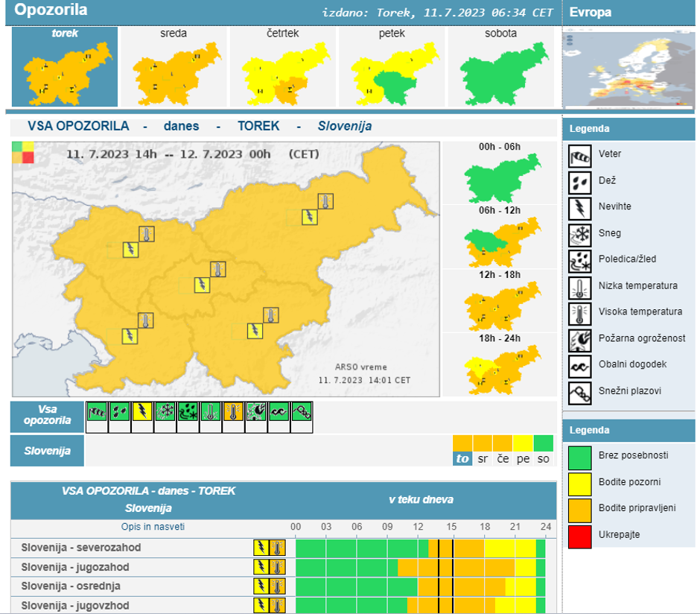The width and height of the screenshot is (700, 614).
Task: Click the thunderstorm icon on central Slovenia map
Action: (201, 285)
